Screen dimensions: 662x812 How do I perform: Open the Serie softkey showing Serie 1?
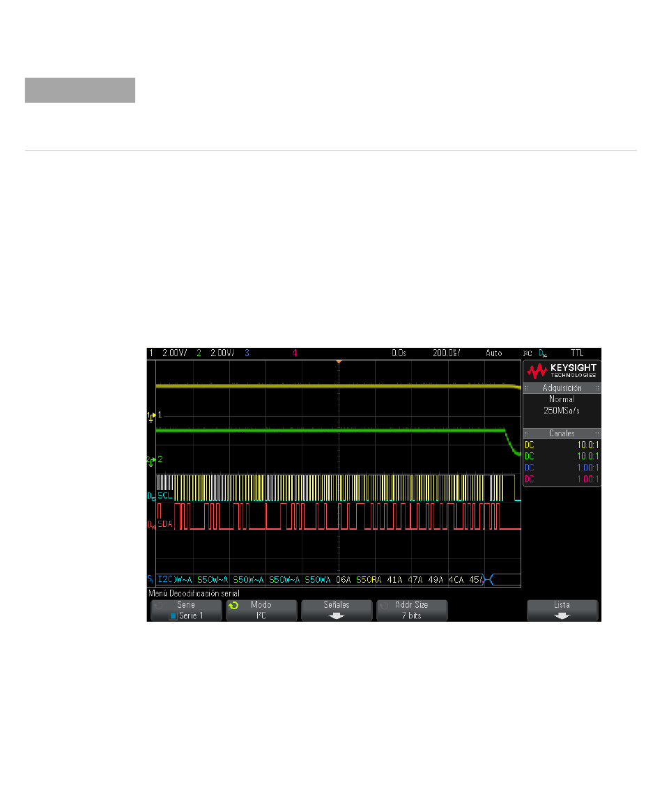pyautogui.click(x=186, y=610)
